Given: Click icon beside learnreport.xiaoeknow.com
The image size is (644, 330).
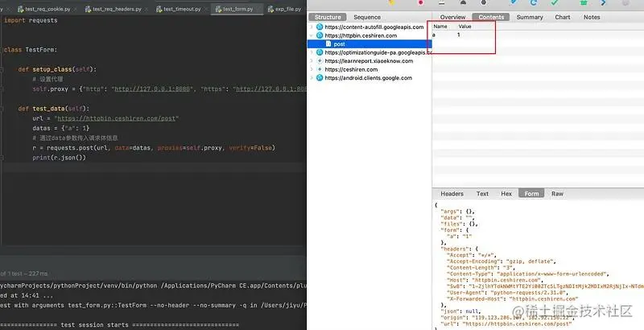Looking at the screenshot, I should coord(320,60).
